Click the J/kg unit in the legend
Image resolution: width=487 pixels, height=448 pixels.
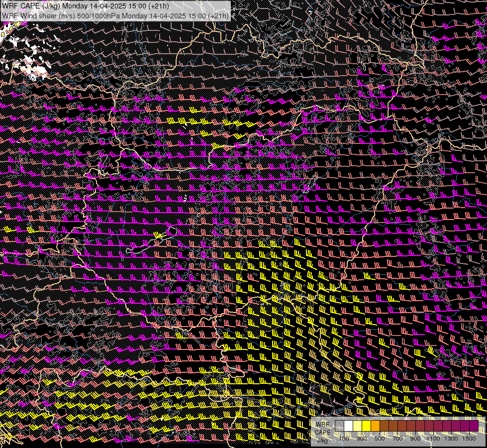click(322, 441)
